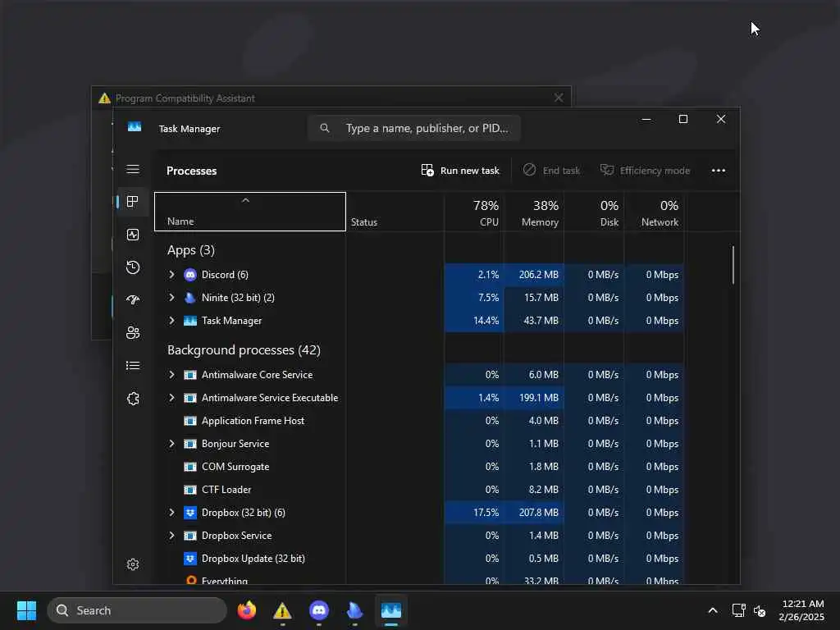Click the Dropbox Update process icon
840x630 pixels.
[190, 559]
